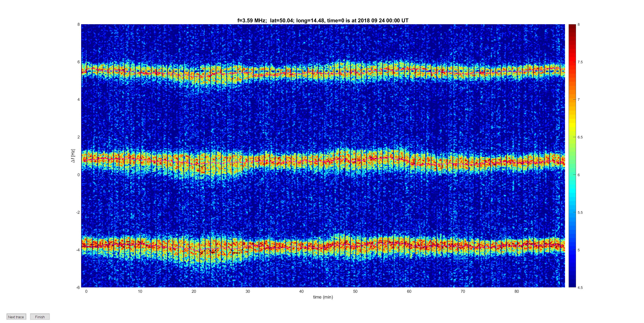
Task: Click the y-axis tick label -6
Action: click(x=78, y=288)
